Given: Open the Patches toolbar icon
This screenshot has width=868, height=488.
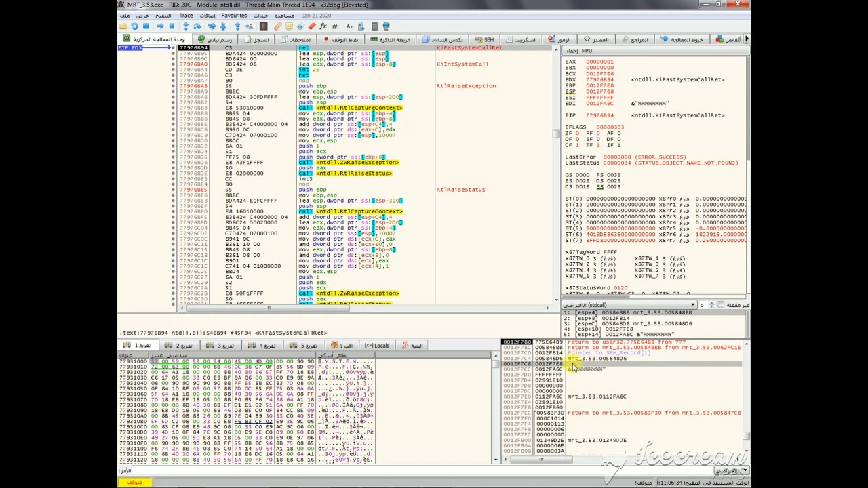Looking at the screenshot, I should click(277, 26).
